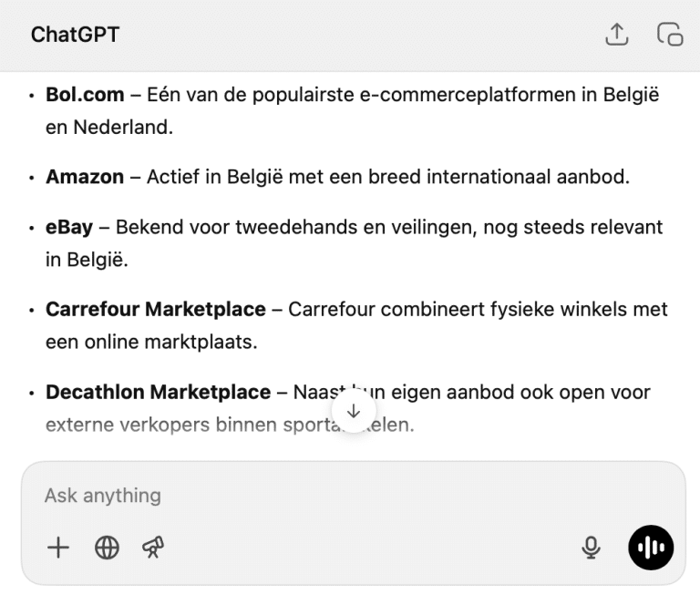Click the scroll-to-bottom arrow button

pos(354,411)
